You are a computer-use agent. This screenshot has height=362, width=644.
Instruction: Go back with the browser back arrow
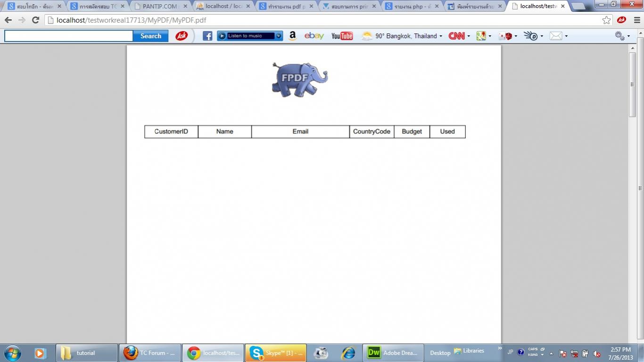pos(8,20)
